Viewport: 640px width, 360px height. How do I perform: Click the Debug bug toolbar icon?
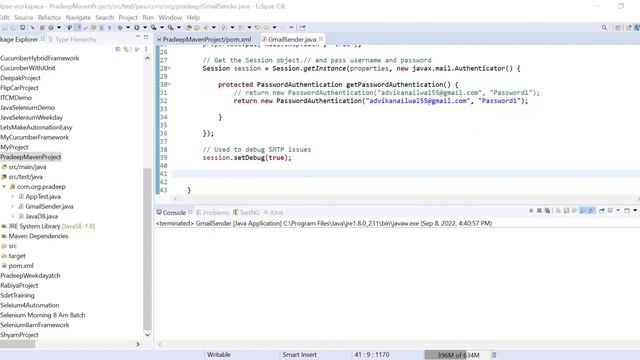pos(120,28)
